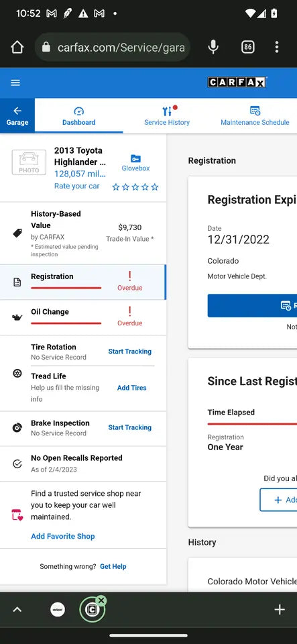Open the CARFAX hamburger menu

click(x=15, y=83)
